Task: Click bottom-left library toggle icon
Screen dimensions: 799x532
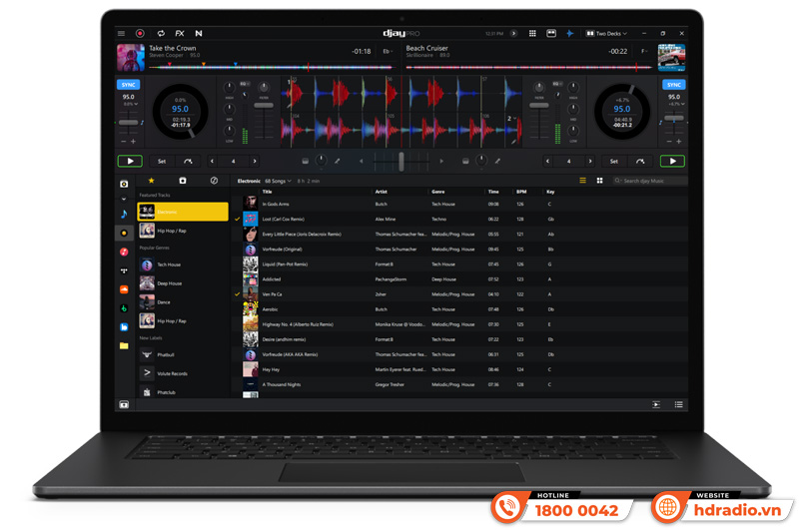Action: click(124, 404)
